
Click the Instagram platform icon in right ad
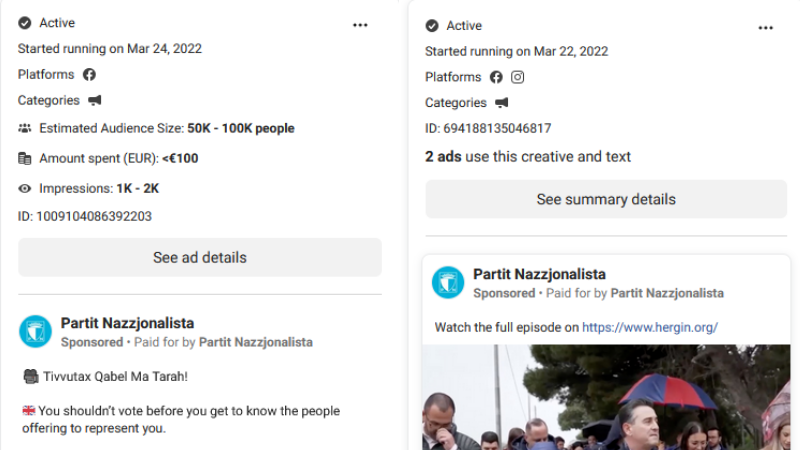click(x=518, y=77)
